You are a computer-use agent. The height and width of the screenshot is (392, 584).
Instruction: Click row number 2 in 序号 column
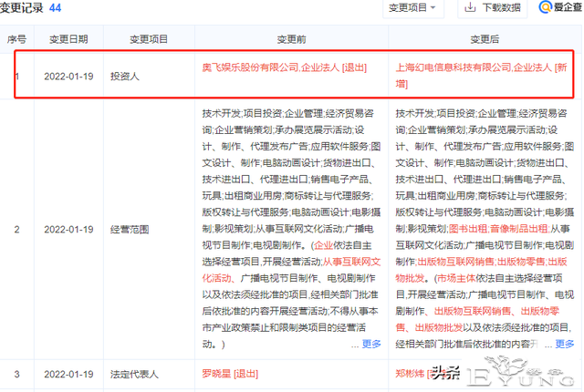click(x=16, y=230)
